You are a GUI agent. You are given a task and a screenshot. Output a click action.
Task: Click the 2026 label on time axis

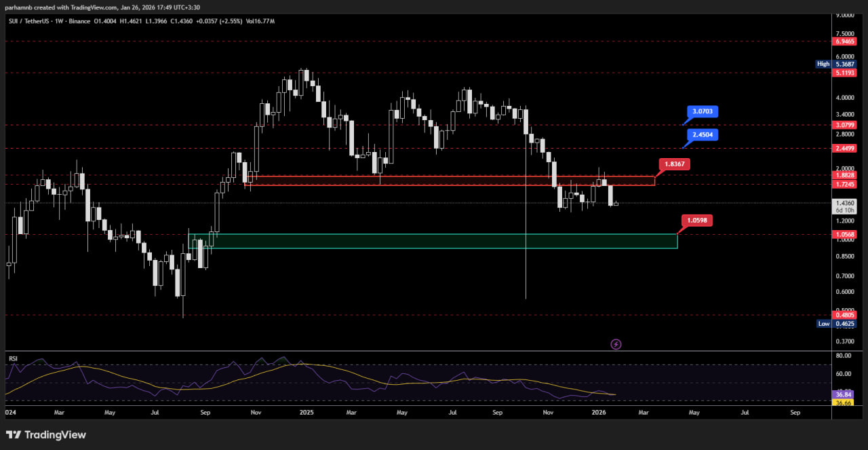click(x=598, y=412)
